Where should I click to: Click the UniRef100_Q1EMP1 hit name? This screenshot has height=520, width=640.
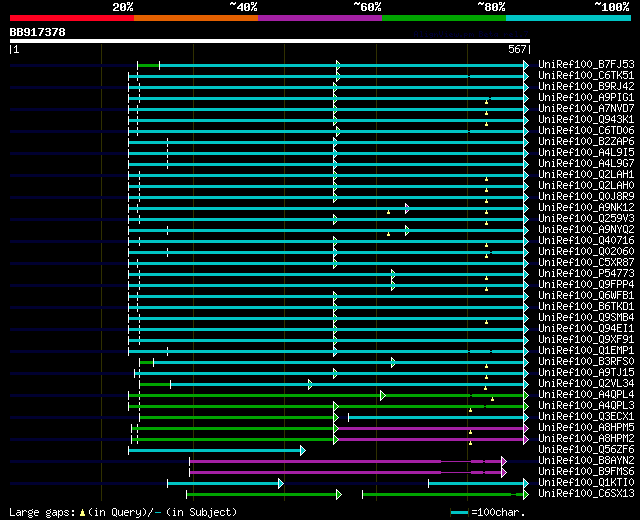click(x=586, y=351)
